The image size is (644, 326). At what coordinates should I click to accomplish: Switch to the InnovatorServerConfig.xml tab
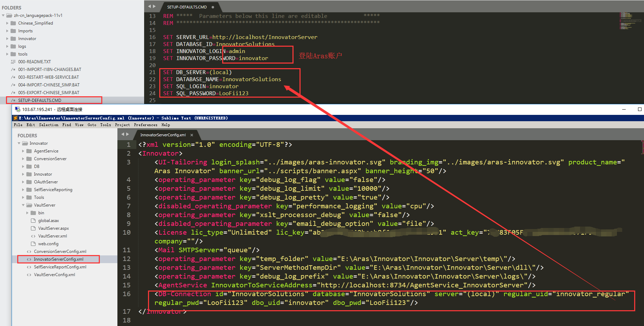pos(163,135)
